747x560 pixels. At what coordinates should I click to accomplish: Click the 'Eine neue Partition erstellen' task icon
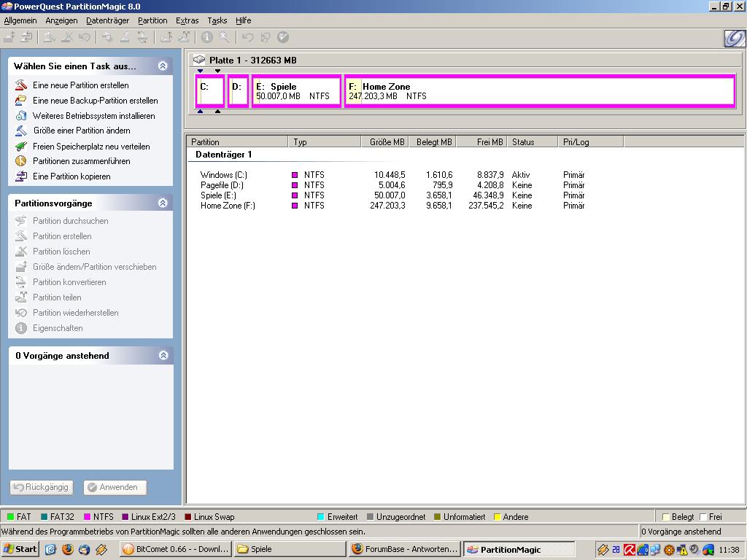[x=21, y=85]
